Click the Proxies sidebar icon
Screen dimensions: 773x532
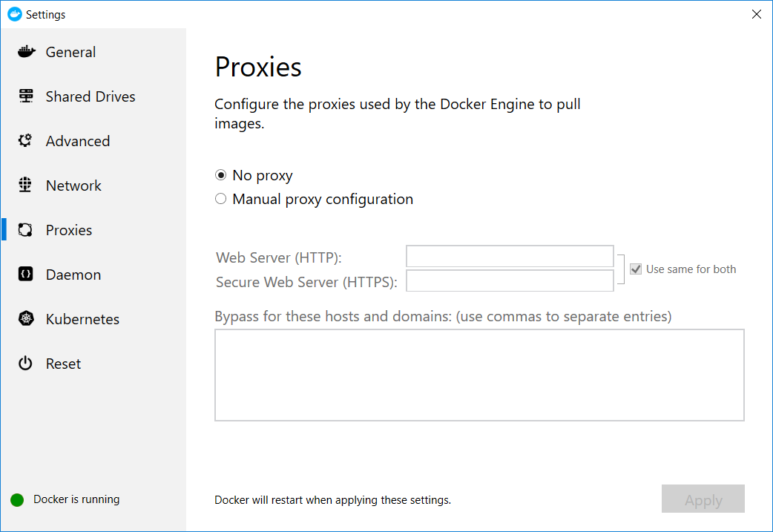click(x=26, y=230)
